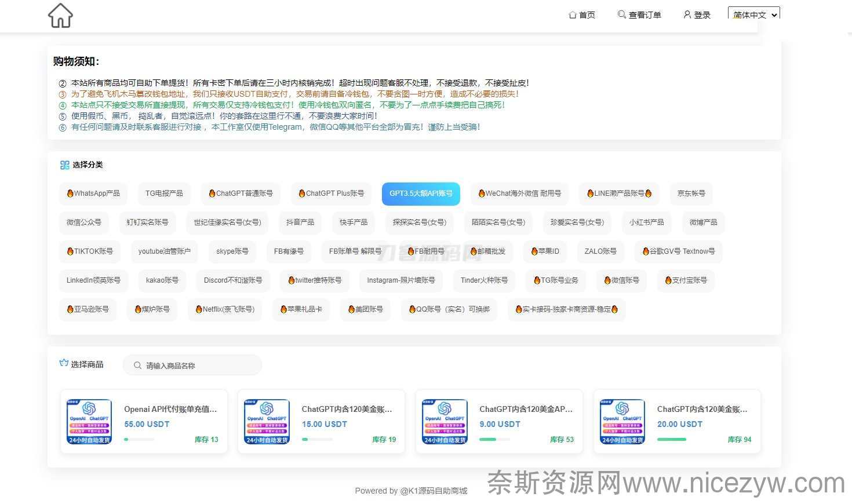Image resolution: width=852 pixels, height=504 pixels.
Task: Open the 简体中文 language dropdown
Action: [x=754, y=14]
